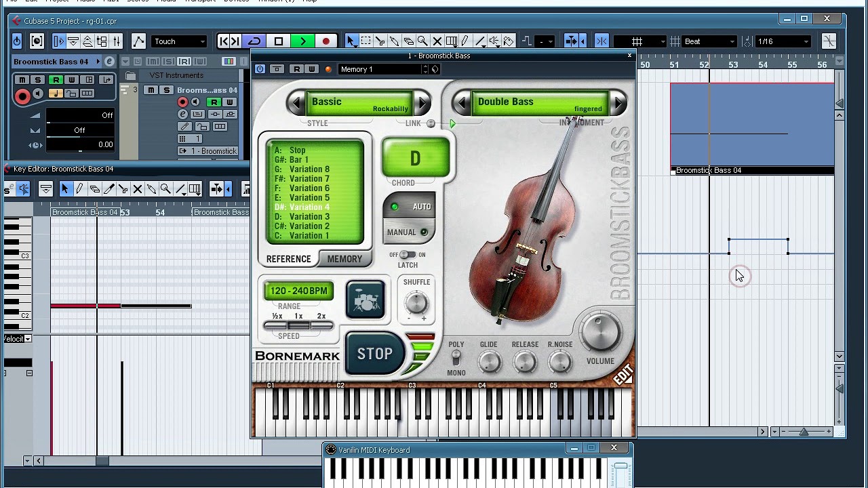Click the VST Instruments folder icon
Screen dimensions: 868x488
pyautogui.click(x=131, y=75)
